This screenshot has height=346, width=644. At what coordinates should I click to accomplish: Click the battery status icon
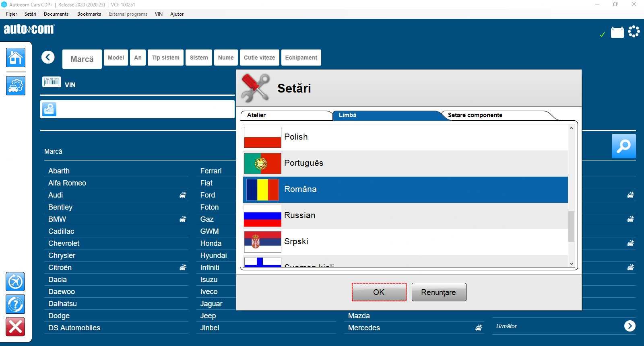(617, 32)
